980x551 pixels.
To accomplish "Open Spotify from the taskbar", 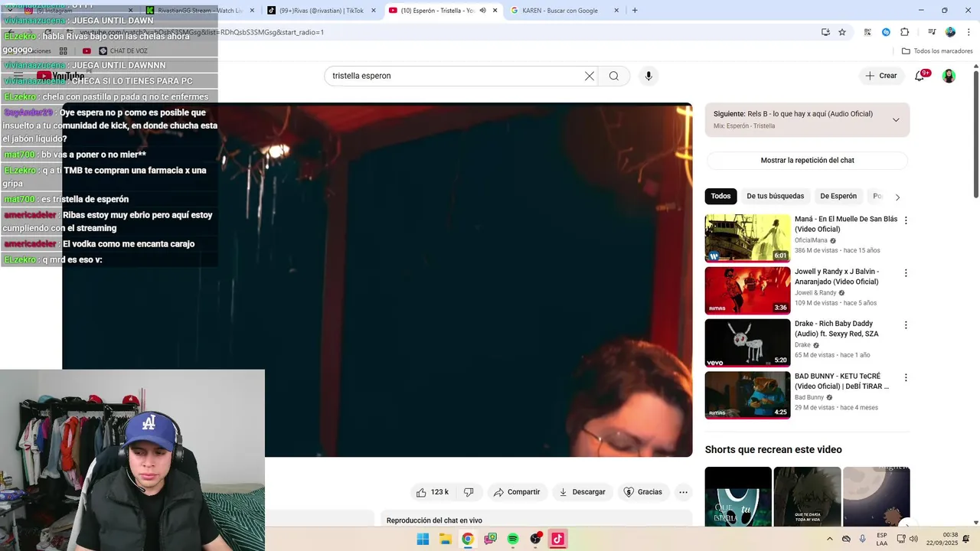I will (513, 539).
